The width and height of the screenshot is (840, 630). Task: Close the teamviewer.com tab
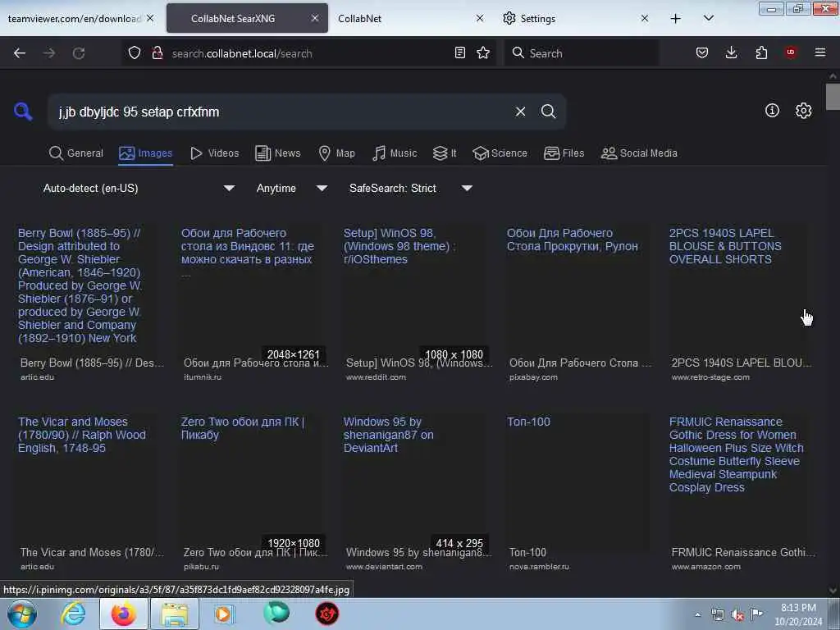point(150,18)
